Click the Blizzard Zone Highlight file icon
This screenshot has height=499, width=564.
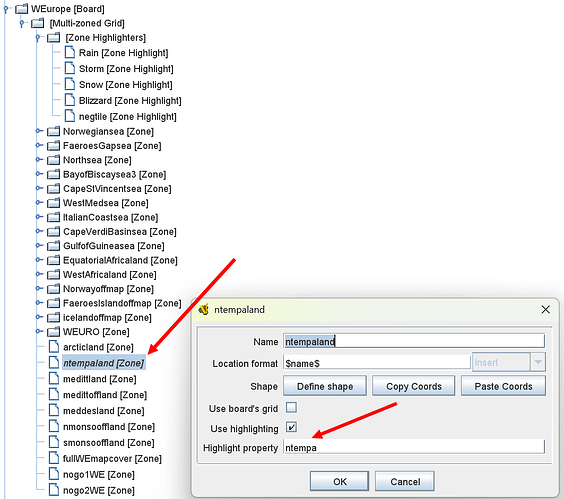70,100
